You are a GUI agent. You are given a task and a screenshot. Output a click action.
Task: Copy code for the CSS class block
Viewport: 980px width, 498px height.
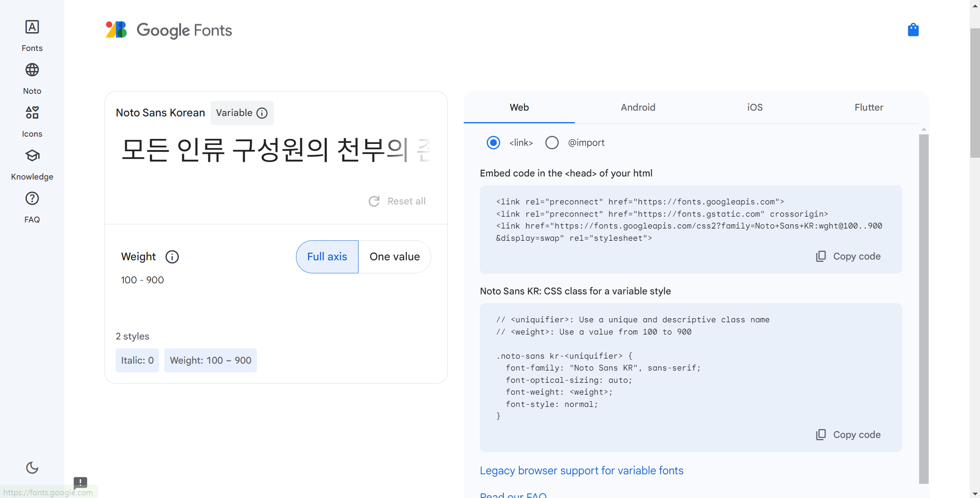(848, 435)
